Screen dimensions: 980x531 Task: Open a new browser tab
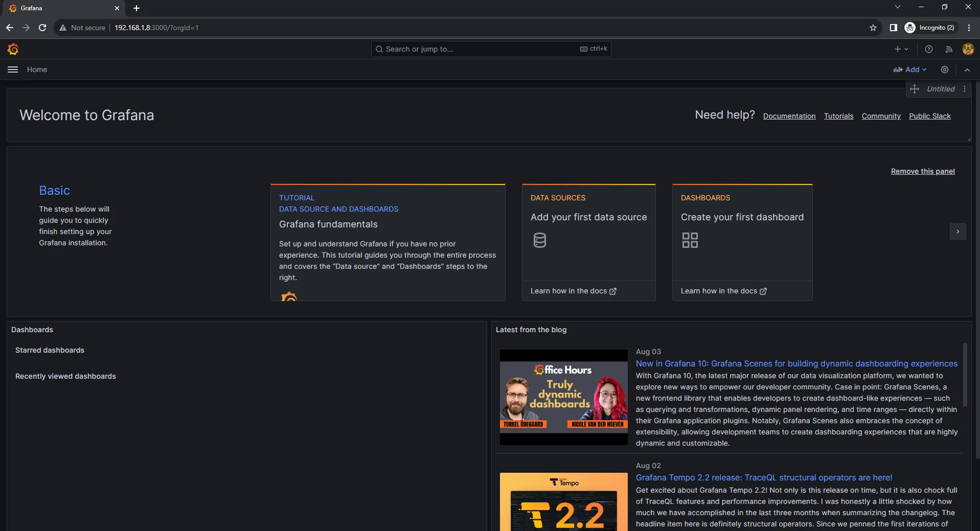tap(136, 8)
